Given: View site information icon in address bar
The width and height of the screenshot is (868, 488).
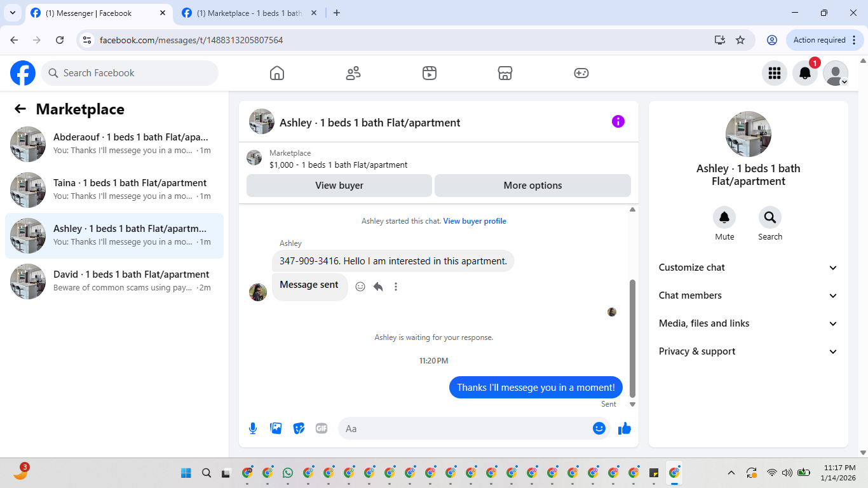Looking at the screenshot, I should tap(88, 40).
